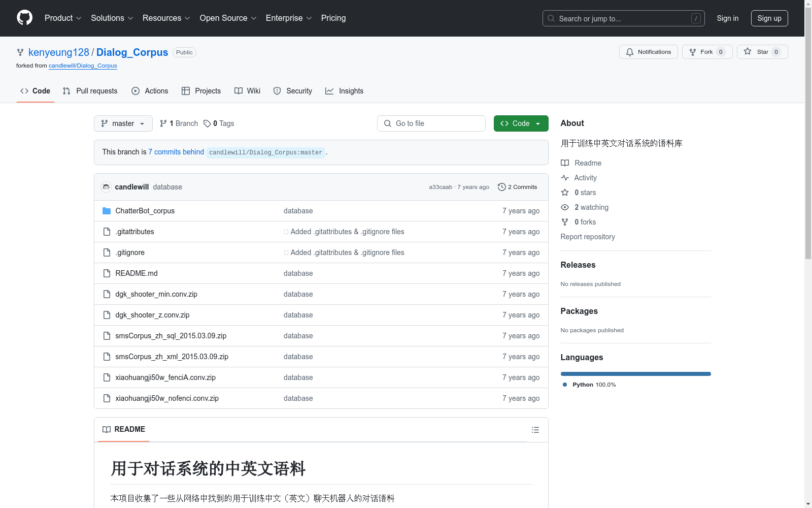812x508 pixels.
Task: Switch to the Pull requests tab
Action: (90, 91)
